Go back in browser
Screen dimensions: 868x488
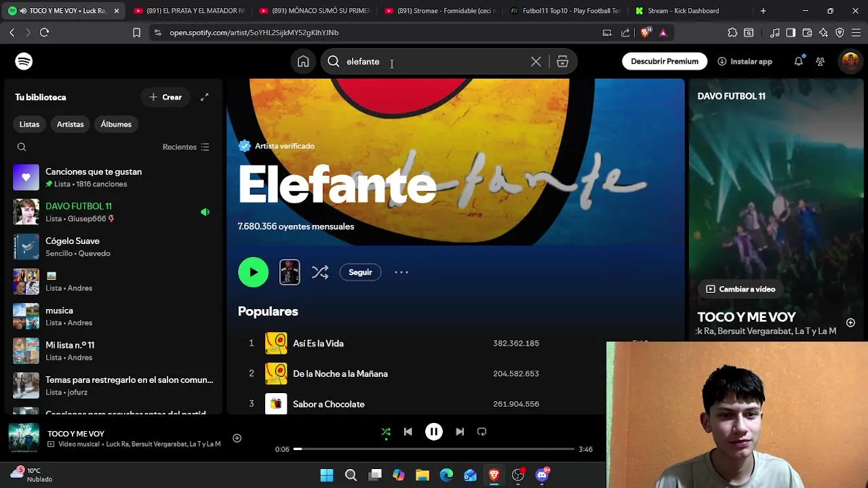[x=12, y=33]
